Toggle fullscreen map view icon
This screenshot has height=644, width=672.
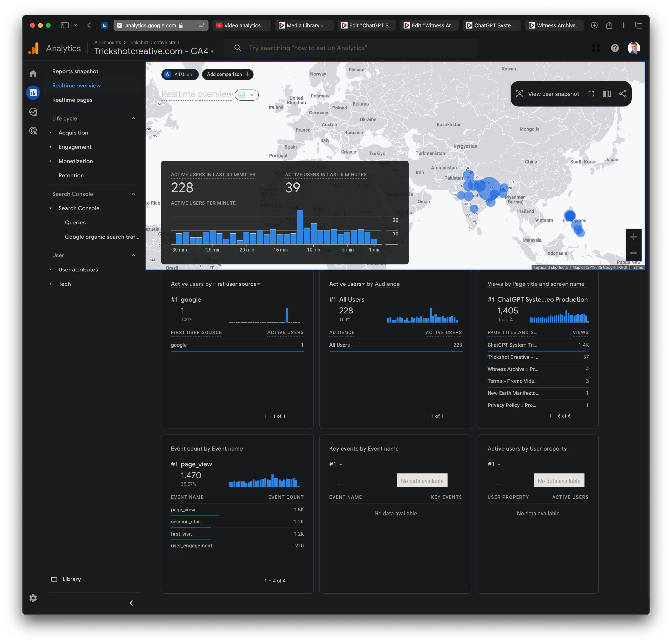[591, 94]
